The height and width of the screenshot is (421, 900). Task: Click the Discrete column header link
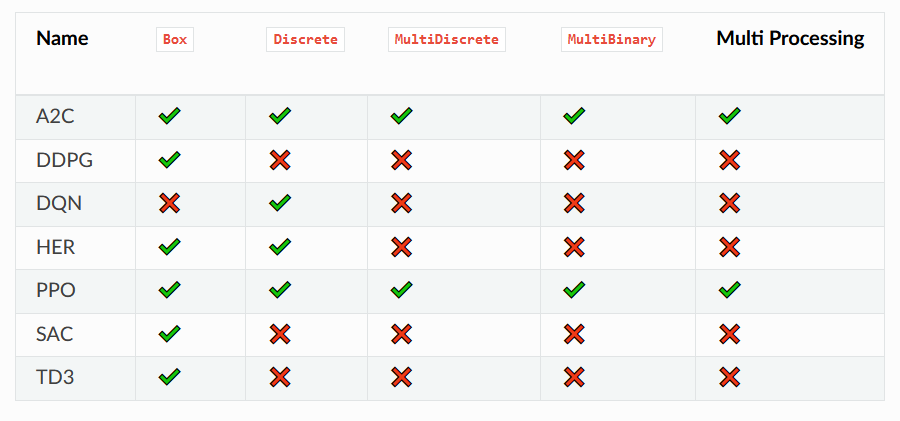[x=305, y=40]
